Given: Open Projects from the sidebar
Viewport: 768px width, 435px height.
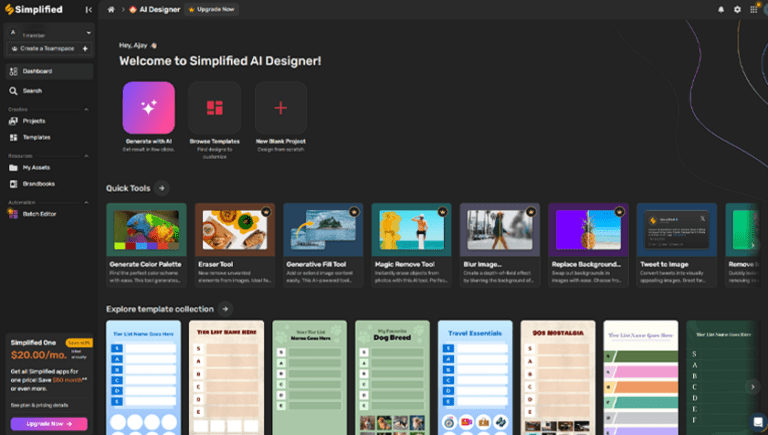Looking at the screenshot, I should tap(34, 121).
